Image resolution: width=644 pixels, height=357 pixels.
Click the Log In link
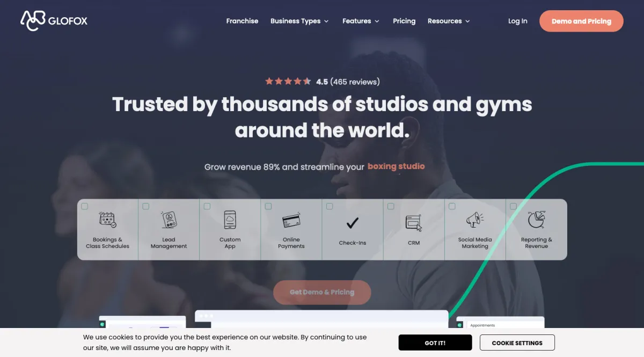(518, 21)
